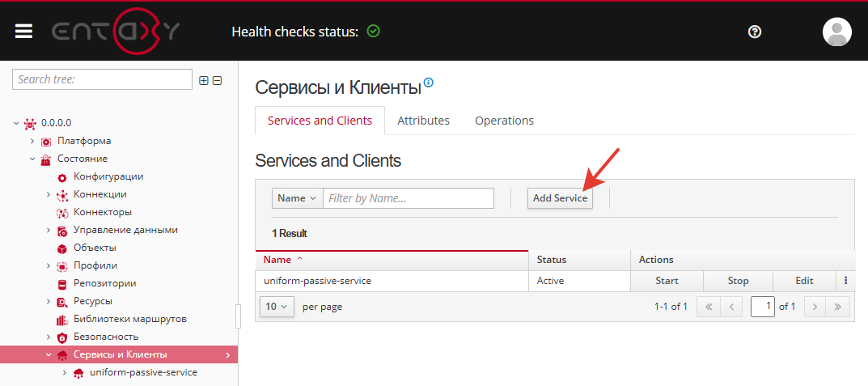Screen dimensions: 868x386
Task: Click the Add Service button
Action: click(560, 198)
